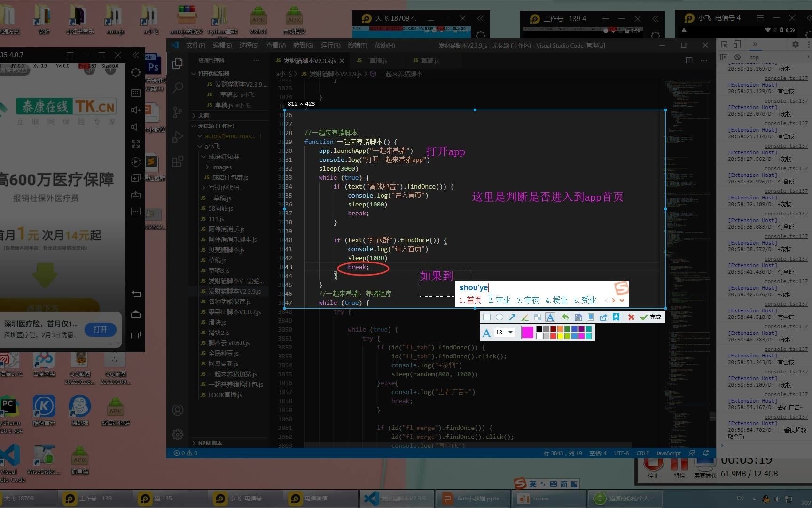This screenshot has height=508, width=812.
Task: Click 完成 to finish the screenshot
Action: tap(651, 317)
